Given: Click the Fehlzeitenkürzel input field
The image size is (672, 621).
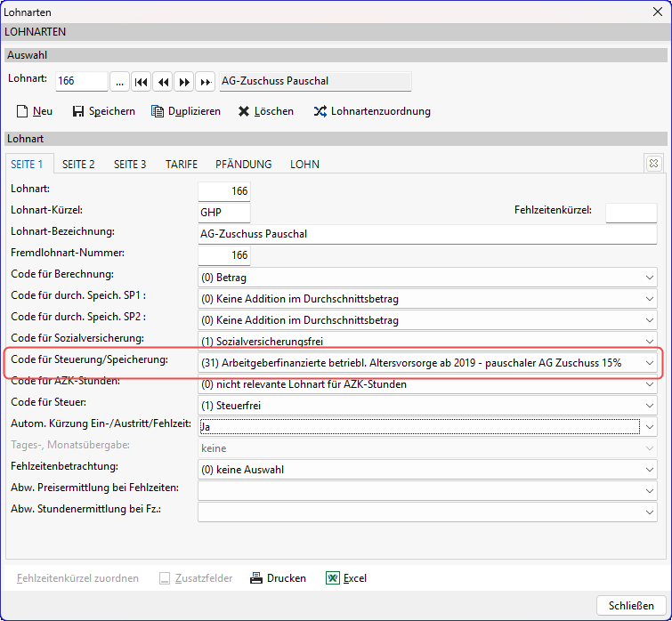Looking at the screenshot, I should pos(631,213).
